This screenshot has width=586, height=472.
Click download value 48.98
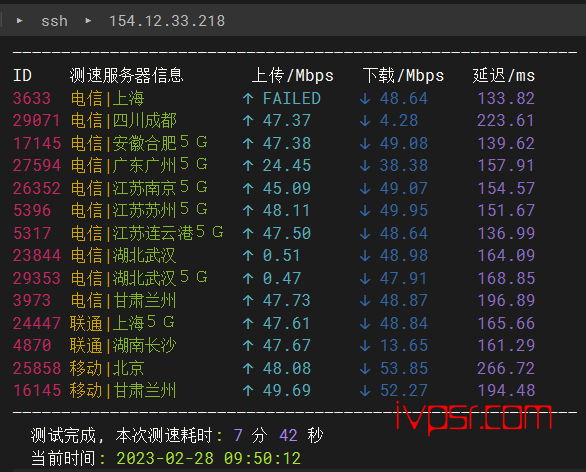(404, 256)
